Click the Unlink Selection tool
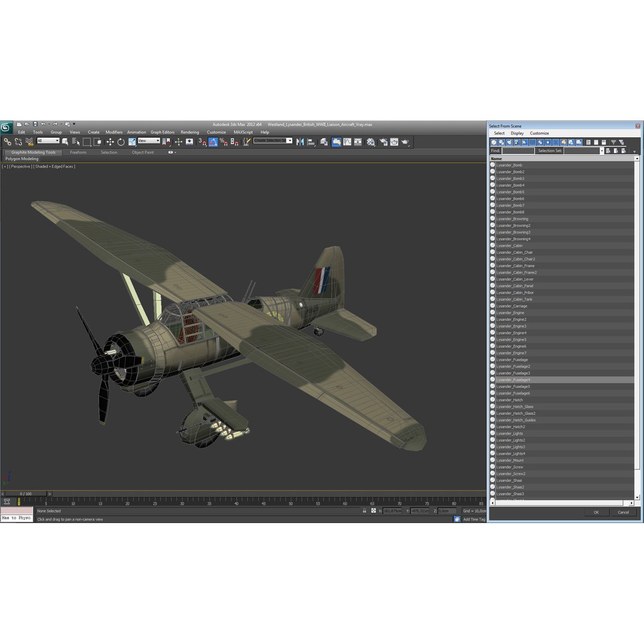 click(x=18, y=142)
